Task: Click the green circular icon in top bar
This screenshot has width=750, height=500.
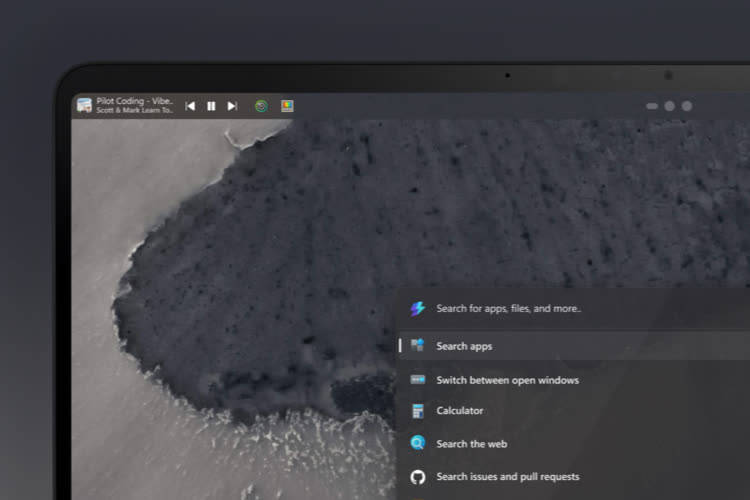Action: coord(261,106)
